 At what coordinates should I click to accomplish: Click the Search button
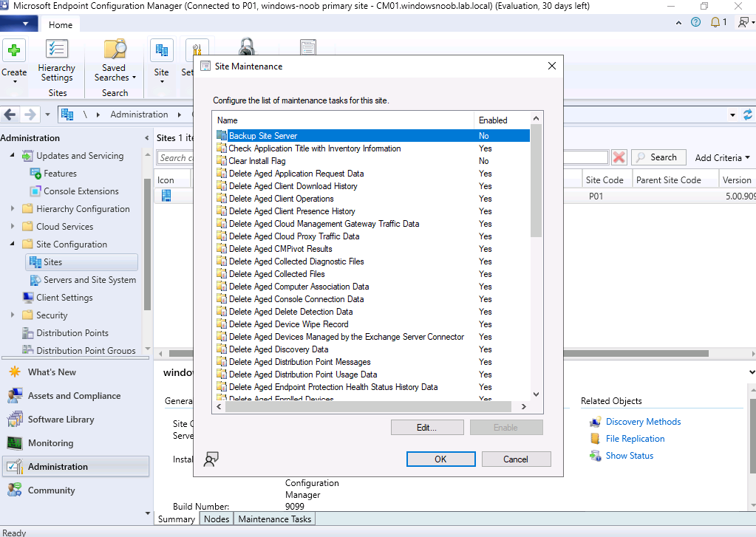(658, 157)
